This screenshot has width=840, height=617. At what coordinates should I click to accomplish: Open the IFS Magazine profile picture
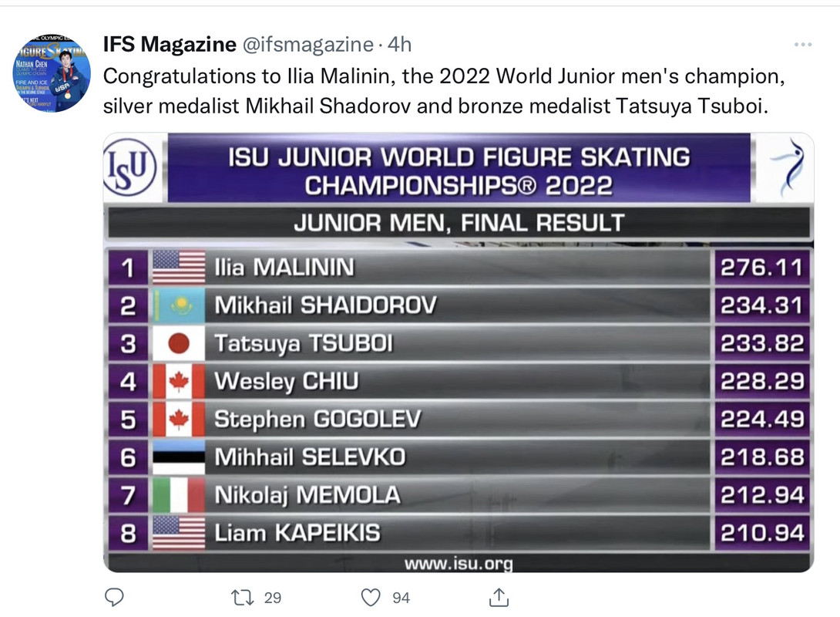[52, 73]
